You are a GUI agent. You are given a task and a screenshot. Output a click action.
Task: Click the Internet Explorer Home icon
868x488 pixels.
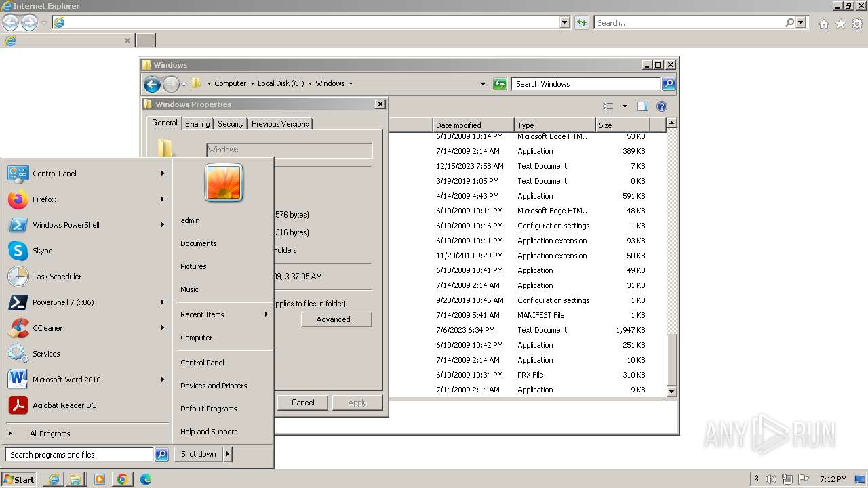(823, 24)
